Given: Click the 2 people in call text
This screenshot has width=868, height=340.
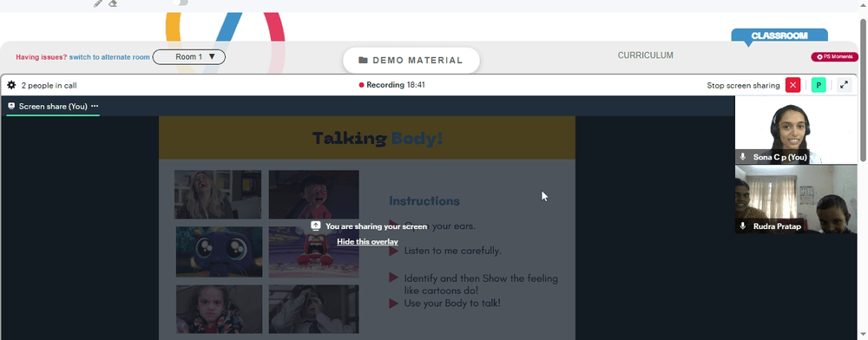Looking at the screenshot, I should [49, 85].
